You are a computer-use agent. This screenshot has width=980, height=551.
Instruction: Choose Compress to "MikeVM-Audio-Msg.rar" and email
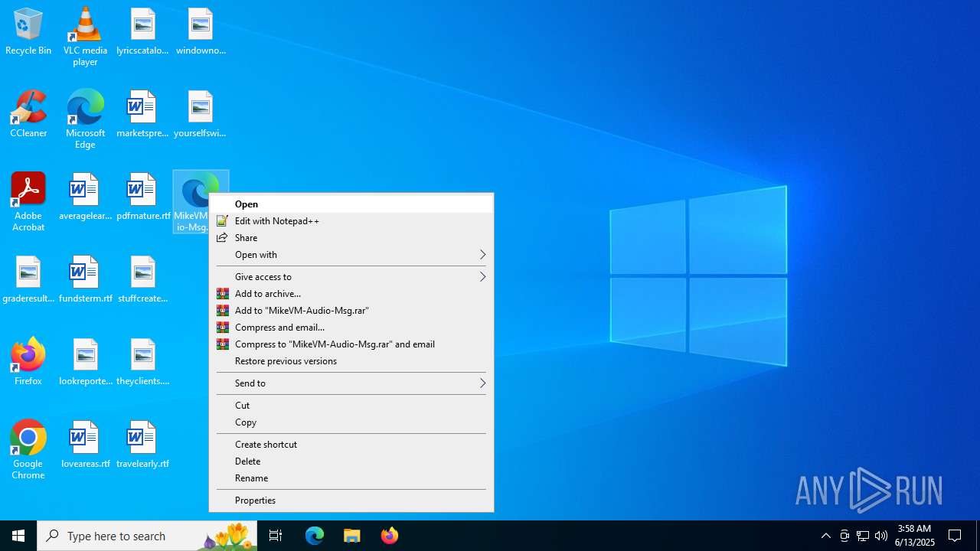click(351, 344)
